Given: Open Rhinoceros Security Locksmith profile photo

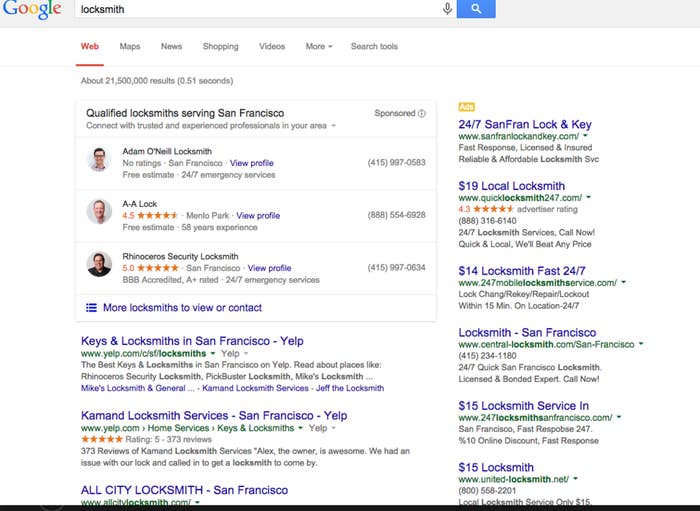Looking at the screenshot, I should click(x=99, y=264).
